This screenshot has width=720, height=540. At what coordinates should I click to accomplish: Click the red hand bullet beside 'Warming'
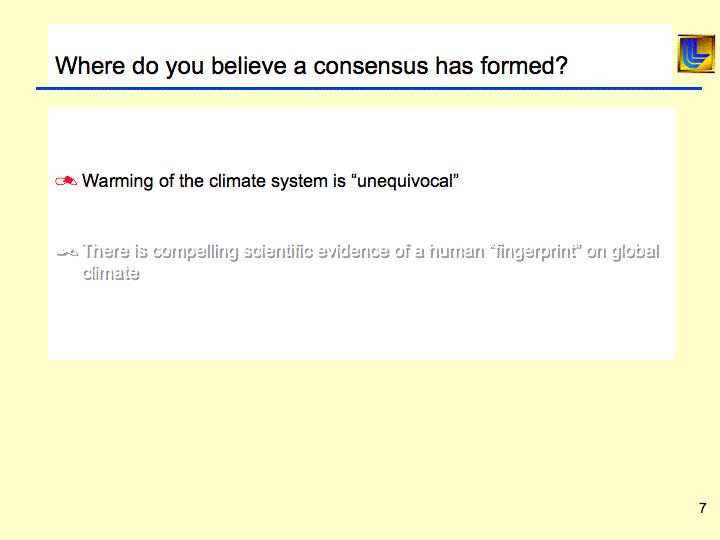(67, 182)
